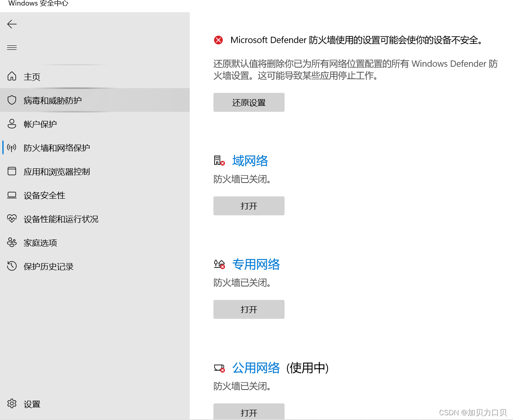
Task: Turn on the public network firewall
Action: coord(249,411)
